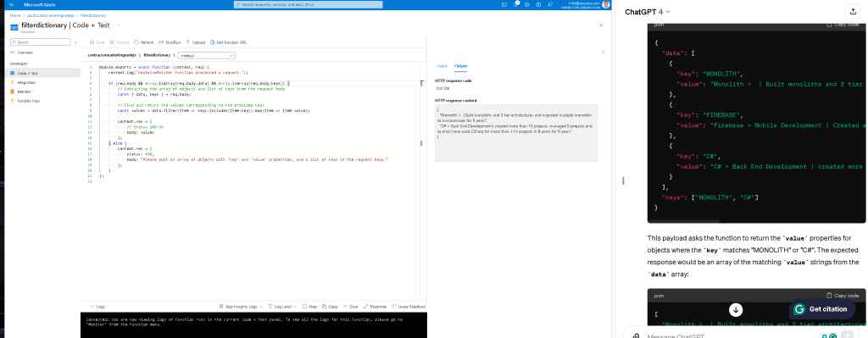Image resolution: width=868 pixels, height=338 pixels.
Task: Click the Home breadcrumb link
Action: (x=15, y=15)
